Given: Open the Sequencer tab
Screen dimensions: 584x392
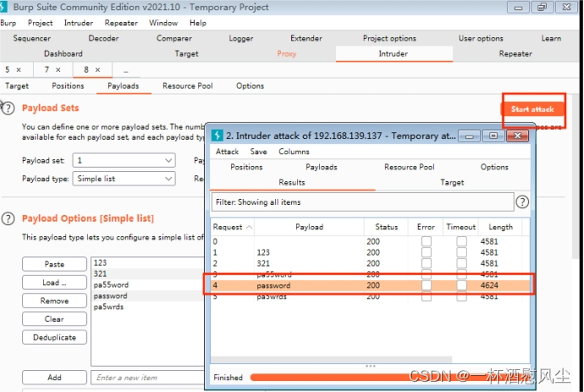Looking at the screenshot, I should (32, 38).
